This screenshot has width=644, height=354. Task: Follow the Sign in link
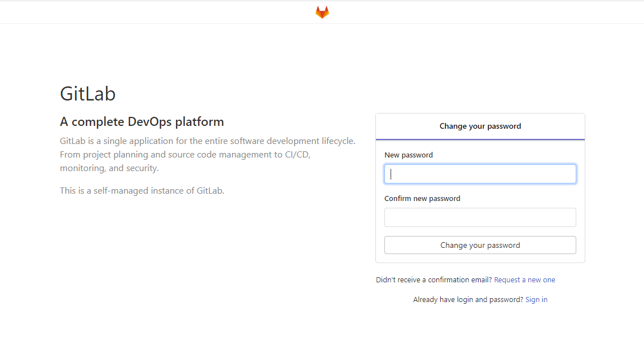click(x=536, y=300)
